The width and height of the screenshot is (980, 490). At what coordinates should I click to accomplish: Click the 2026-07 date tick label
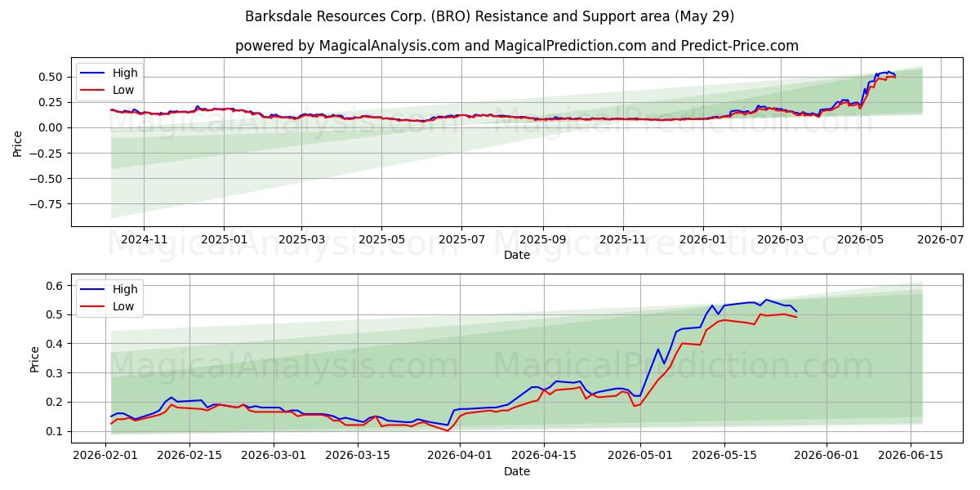coord(941,240)
